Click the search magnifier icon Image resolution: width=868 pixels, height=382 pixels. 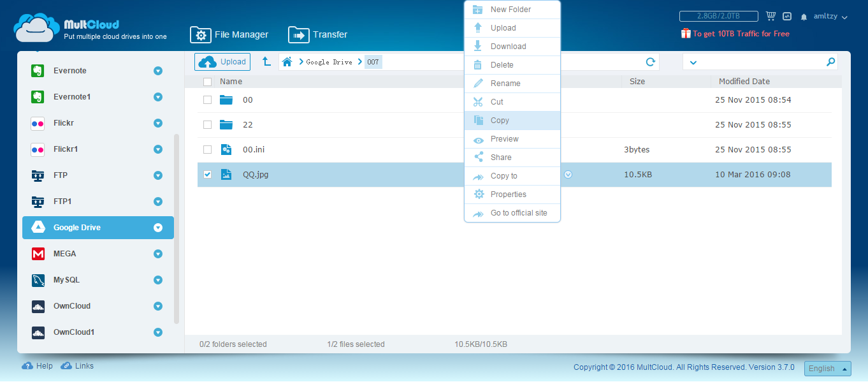(x=830, y=62)
